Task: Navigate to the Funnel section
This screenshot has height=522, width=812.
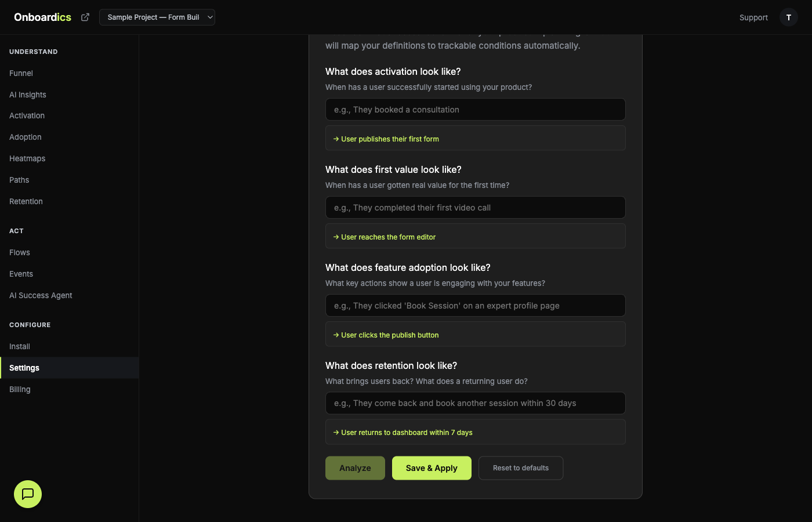Action: coord(21,73)
